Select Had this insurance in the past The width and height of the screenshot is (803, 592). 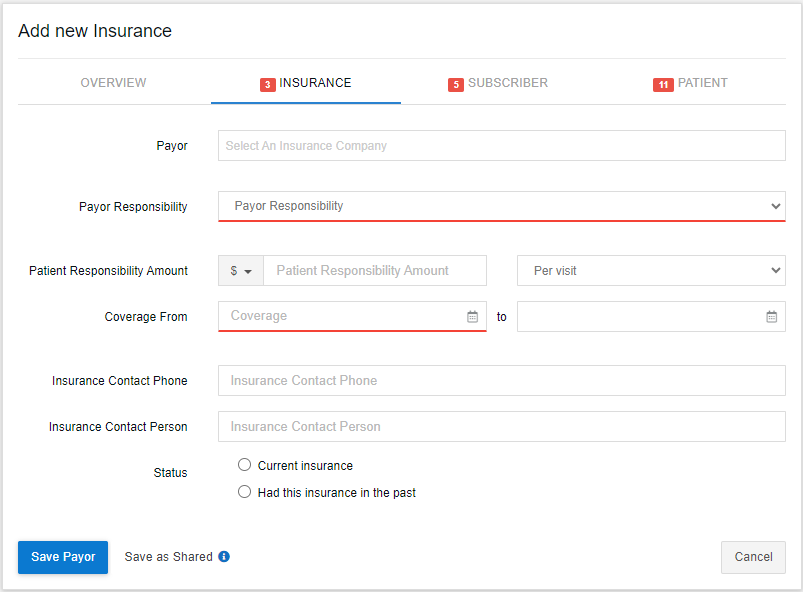(x=244, y=491)
